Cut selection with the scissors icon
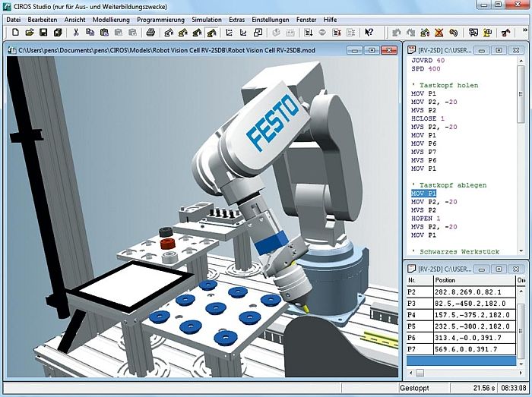This screenshot has width=532, height=397. pos(76,33)
